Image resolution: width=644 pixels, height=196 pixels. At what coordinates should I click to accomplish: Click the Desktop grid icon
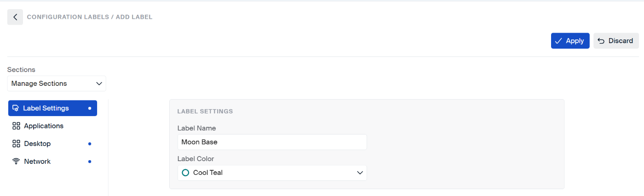[x=16, y=144]
